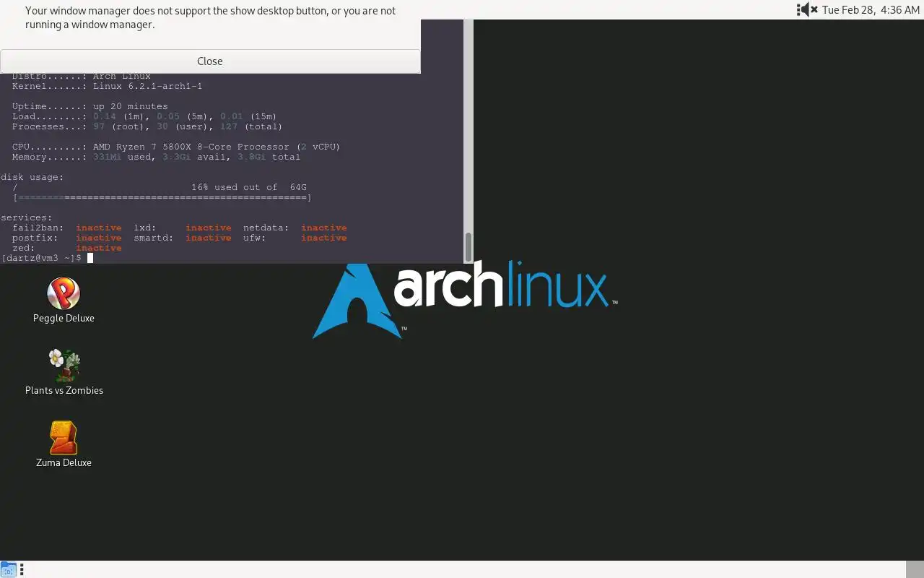Screen dimensions: 924x578
Task: Click the 'Memory' line in the terminal
Action: [156, 157]
